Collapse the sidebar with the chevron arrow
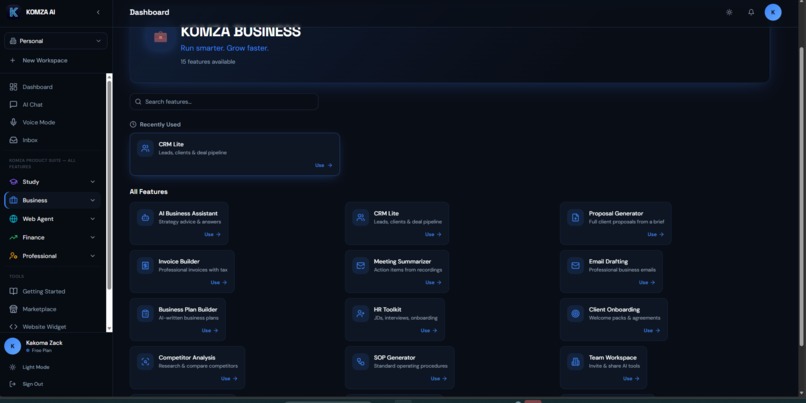This screenshot has height=403, width=806. pos(98,12)
